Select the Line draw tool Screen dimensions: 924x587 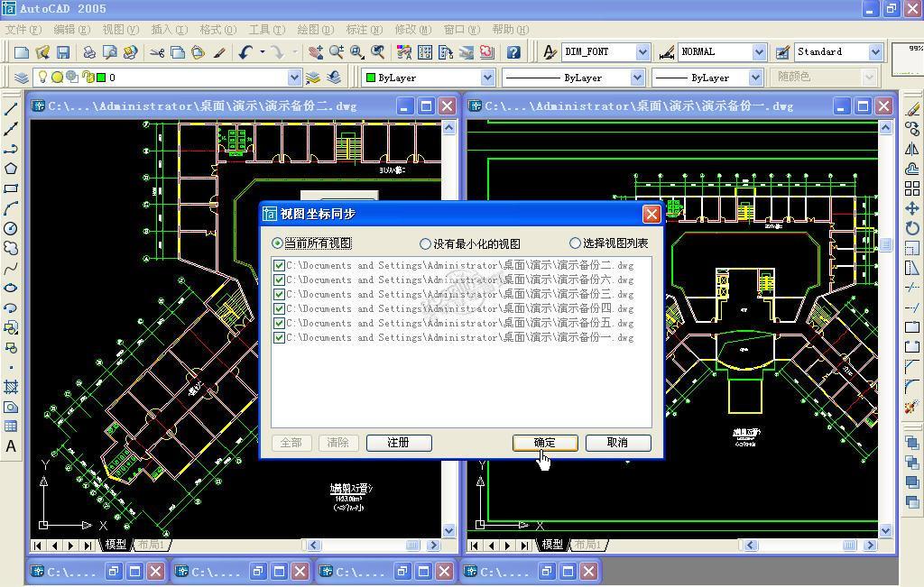(x=11, y=108)
